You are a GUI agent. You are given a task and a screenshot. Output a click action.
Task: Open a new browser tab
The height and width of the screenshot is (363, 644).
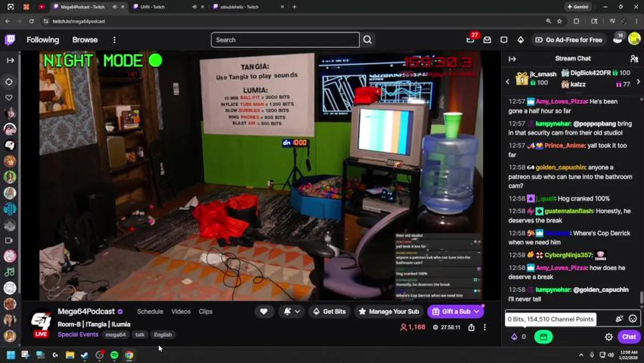[294, 7]
